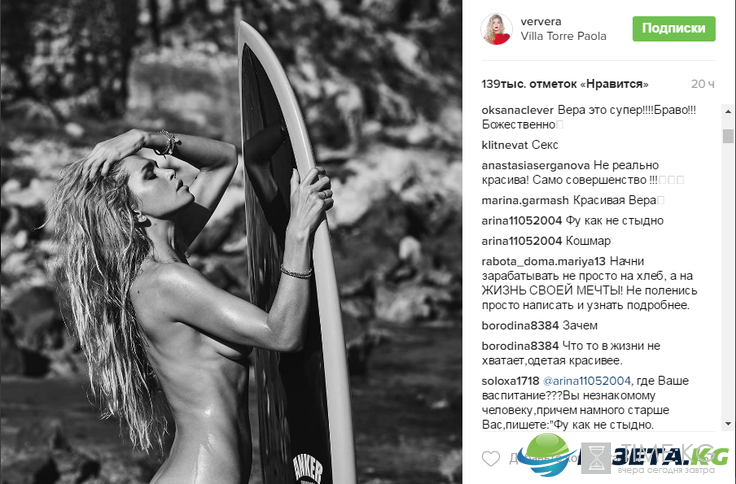
Task: Open the Villa Torre Paola location link
Action: coord(563,36)
